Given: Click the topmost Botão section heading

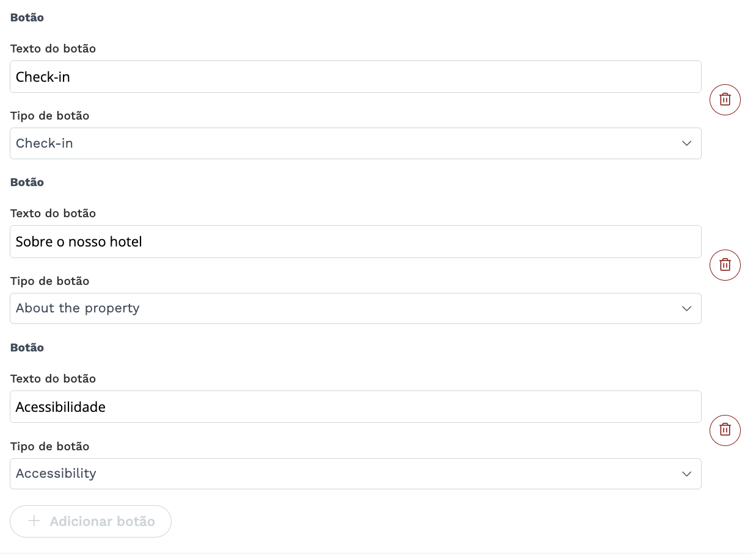Looking at the screenshot, I should click(27, 18).
